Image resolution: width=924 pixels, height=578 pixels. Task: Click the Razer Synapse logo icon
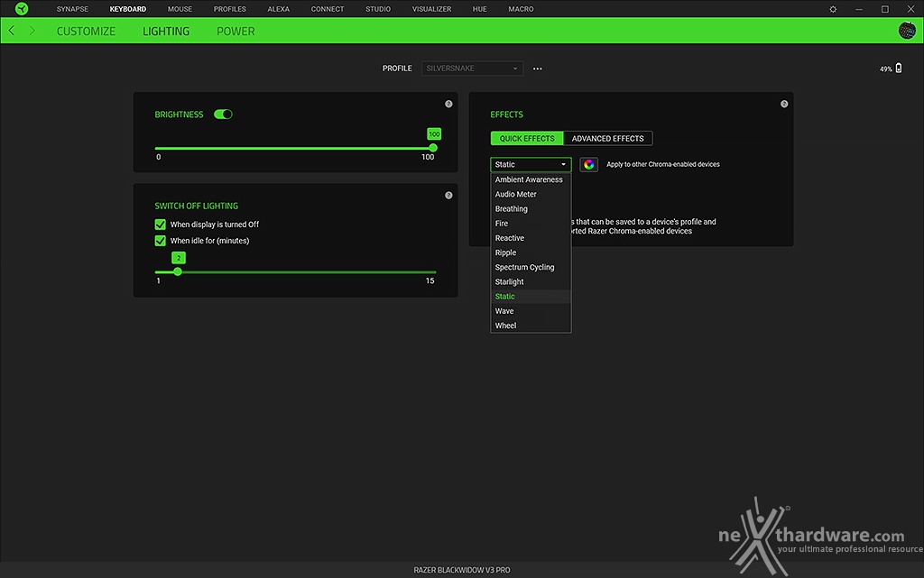pyautogui.click(x=22, y=9)
